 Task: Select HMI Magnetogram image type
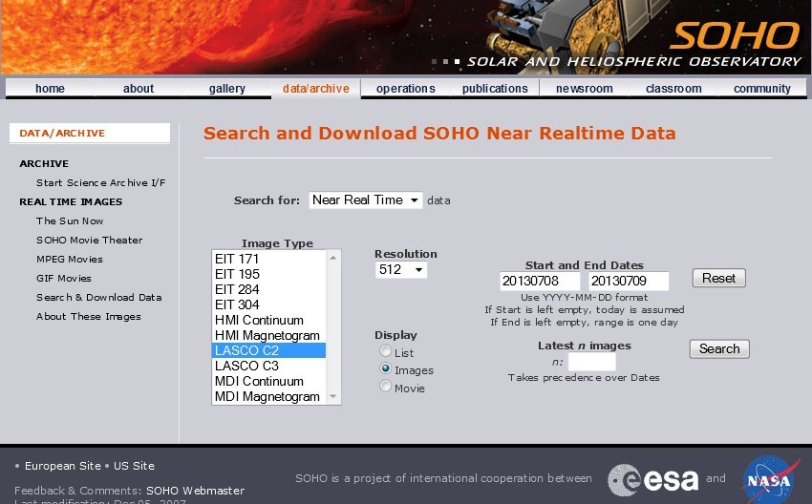(x=268, y=335)
